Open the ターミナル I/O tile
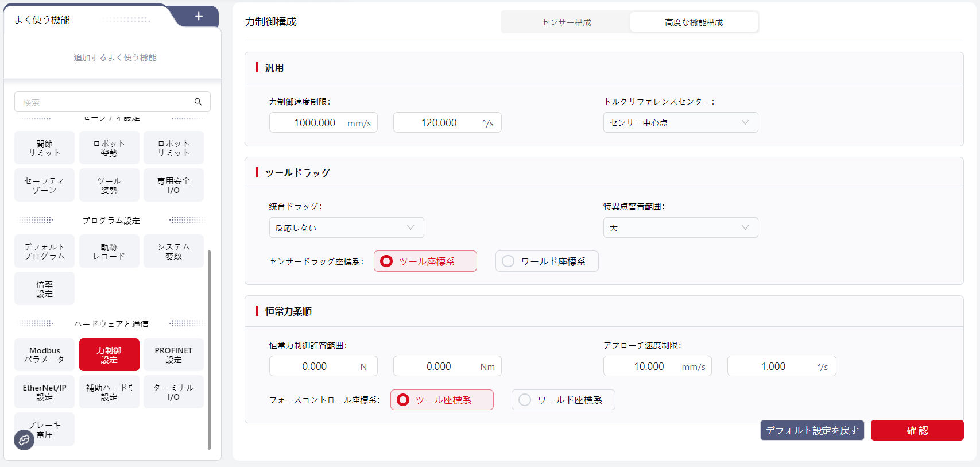980x467 pixels. [173, 392]
